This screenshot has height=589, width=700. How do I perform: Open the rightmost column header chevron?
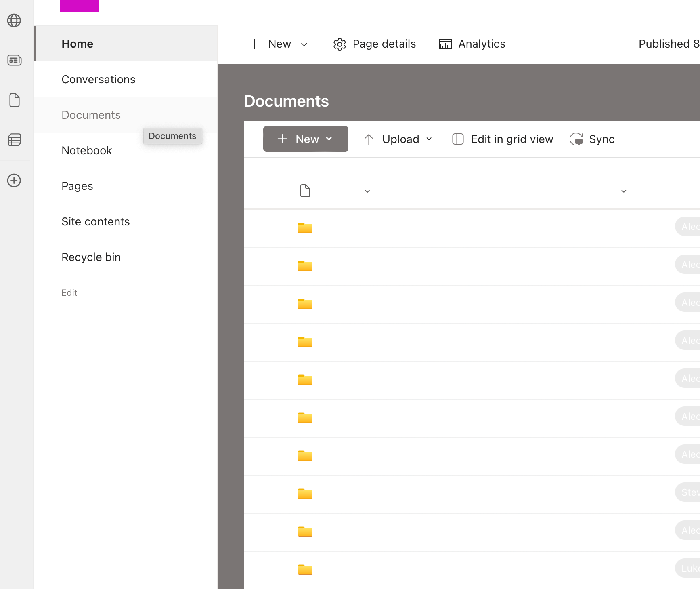click(x=624, y=191)
